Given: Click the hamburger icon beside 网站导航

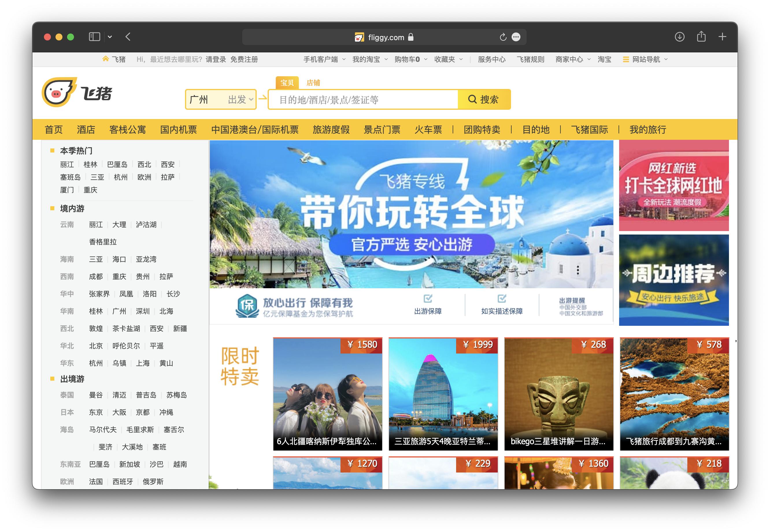Looking at the screenshot, I should coord(625,59).
